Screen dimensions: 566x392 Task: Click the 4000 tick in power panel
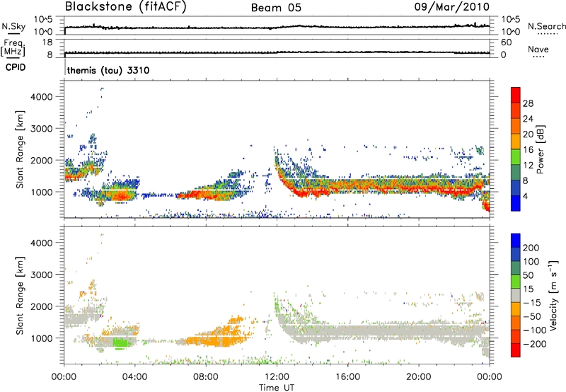point(42,97)
